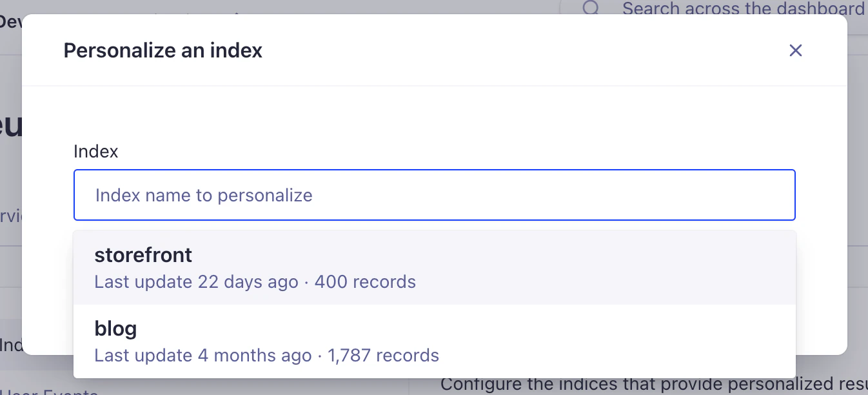Screen dimensions: 868x395
Task: Click the Services link in the sidebar
Action: (9, 218)
